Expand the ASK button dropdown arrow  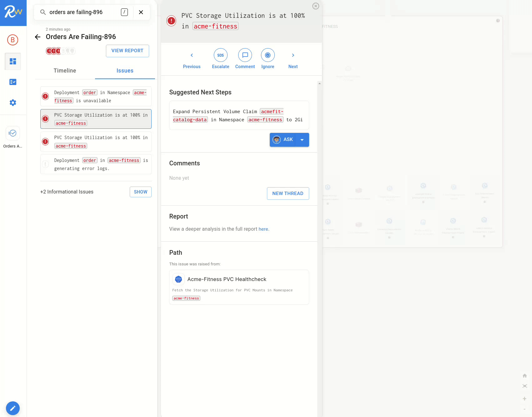(302, 140)
